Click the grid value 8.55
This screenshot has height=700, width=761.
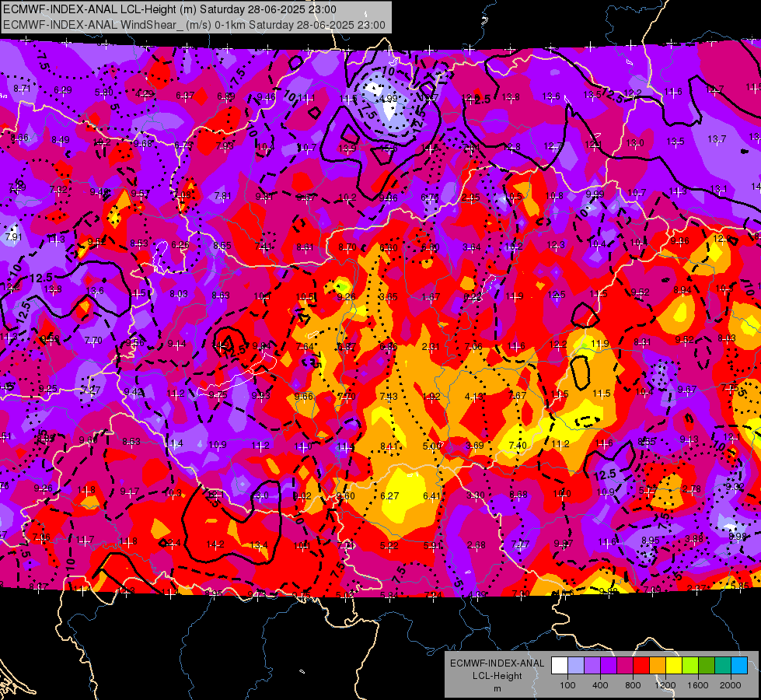click(x=222, y=245)
